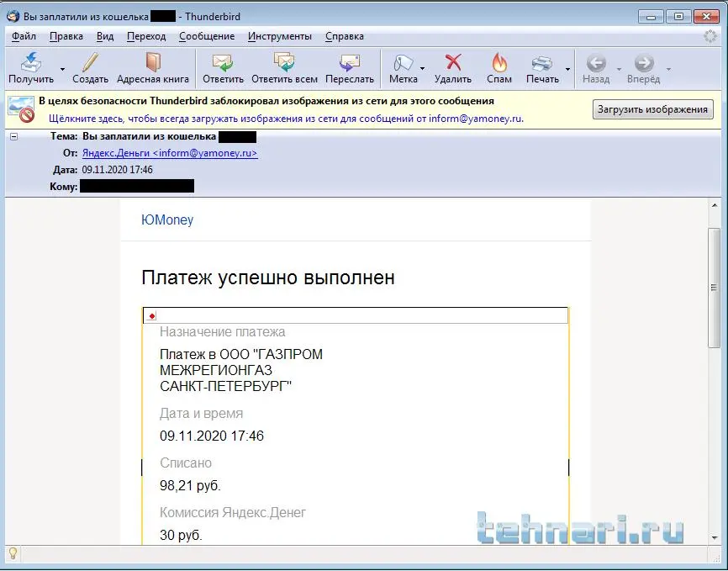Open the Переход menu

pyautogui.click(x=146, y=36)
